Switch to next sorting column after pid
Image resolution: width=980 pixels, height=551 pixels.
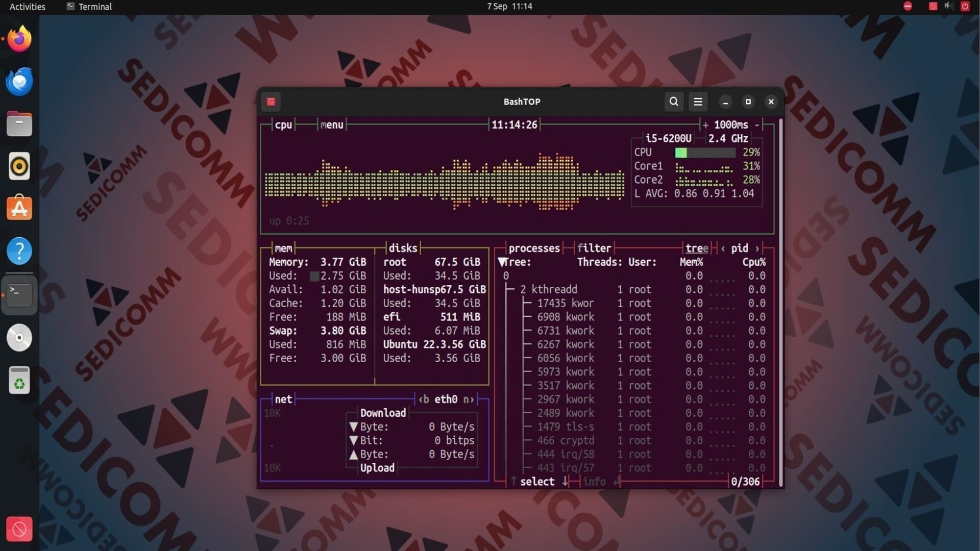(x=757, y=248)
